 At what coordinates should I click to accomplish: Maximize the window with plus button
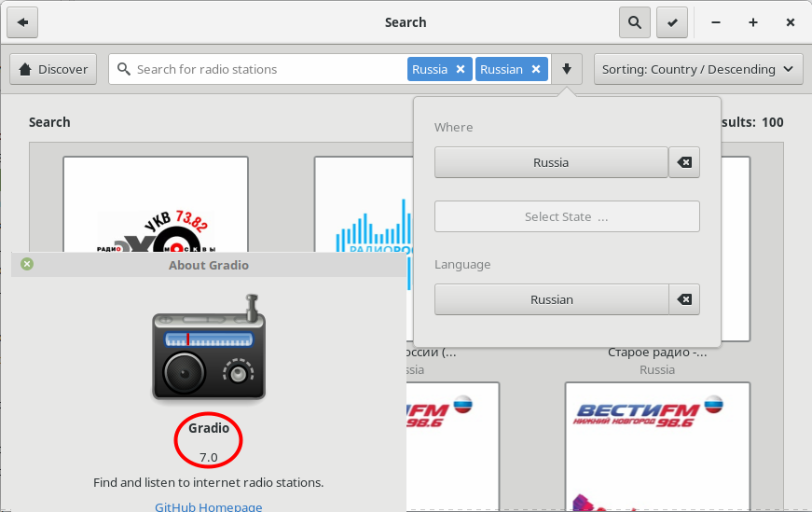coord(753,22)
